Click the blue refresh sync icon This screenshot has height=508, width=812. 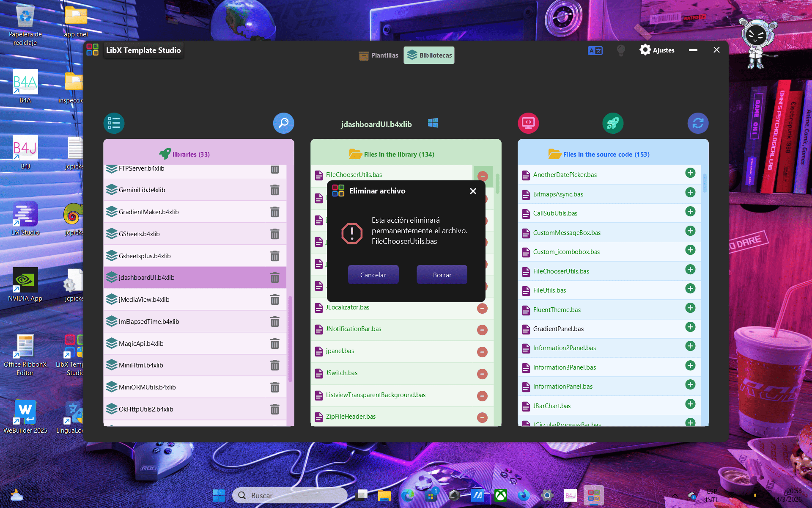pyautogui.click(x=698, y=123)
